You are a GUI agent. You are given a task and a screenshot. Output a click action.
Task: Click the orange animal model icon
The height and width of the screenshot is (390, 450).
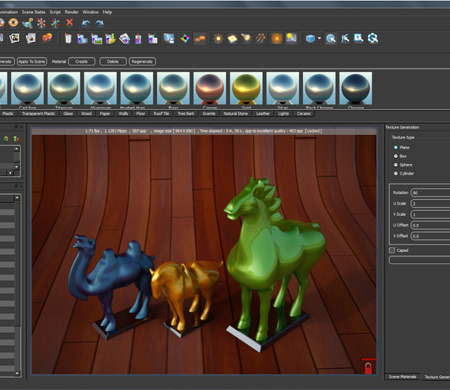(x=200, y=39)
